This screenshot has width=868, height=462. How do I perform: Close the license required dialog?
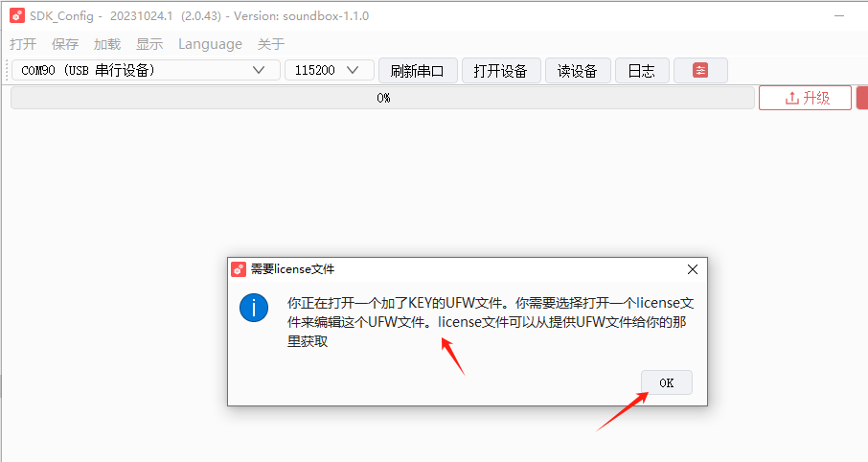[x=693, y=269]
